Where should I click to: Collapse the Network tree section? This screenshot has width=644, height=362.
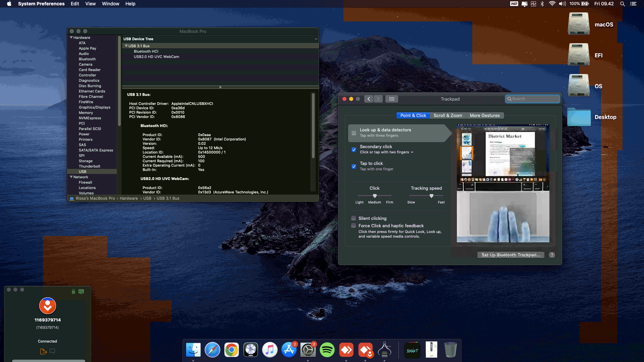coord(71,177)
